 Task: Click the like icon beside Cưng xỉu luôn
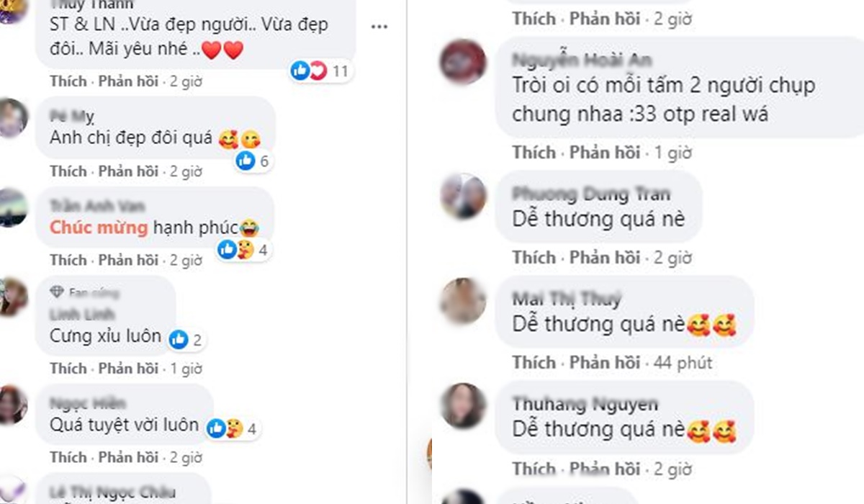[179, 340]
